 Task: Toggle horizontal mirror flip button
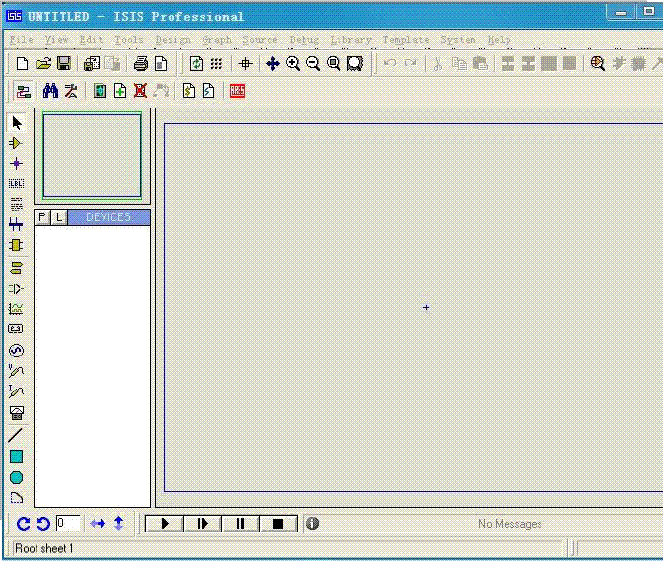point(98,523)
